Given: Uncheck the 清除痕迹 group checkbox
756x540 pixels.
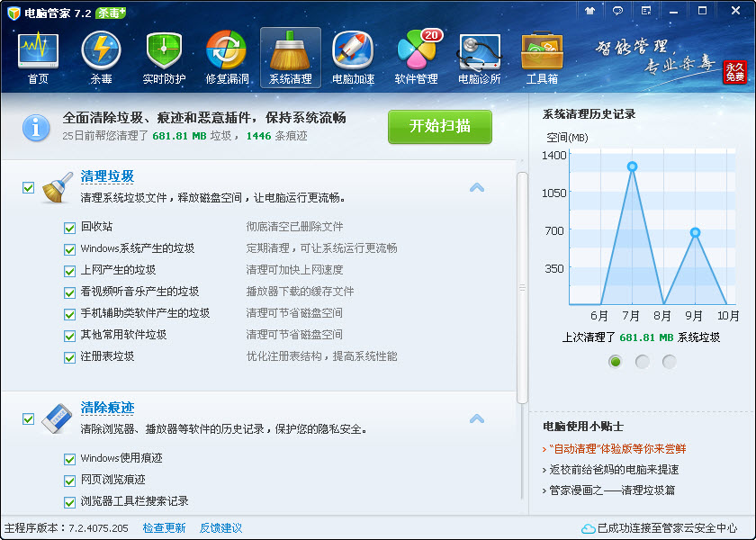Looking at the screenshot, I should click(29, 419).
